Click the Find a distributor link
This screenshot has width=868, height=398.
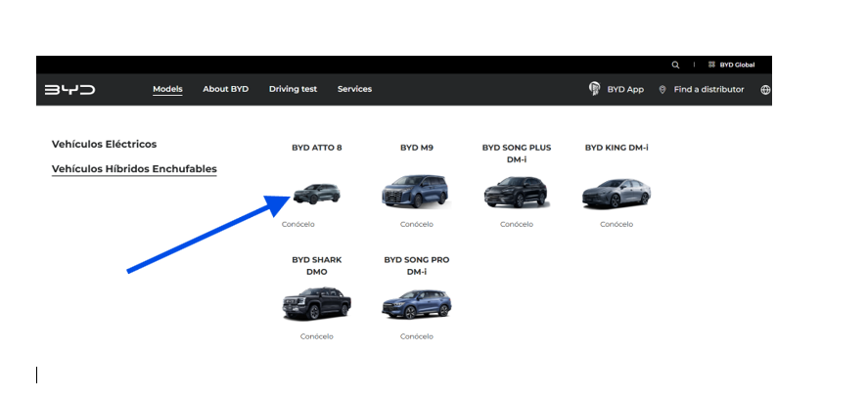point(708,89)
